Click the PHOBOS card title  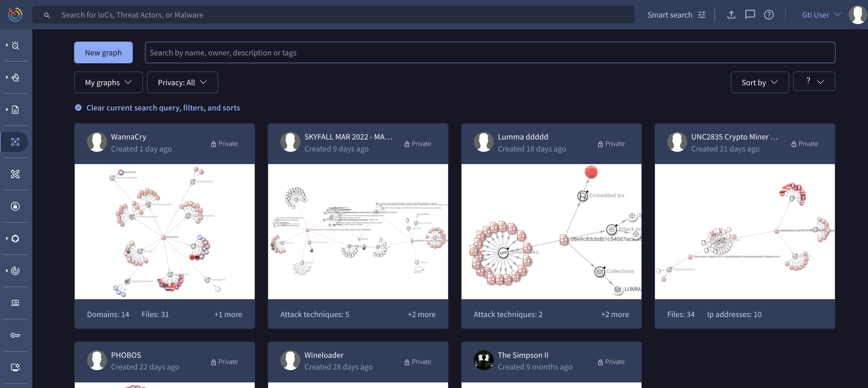(126, 355)
